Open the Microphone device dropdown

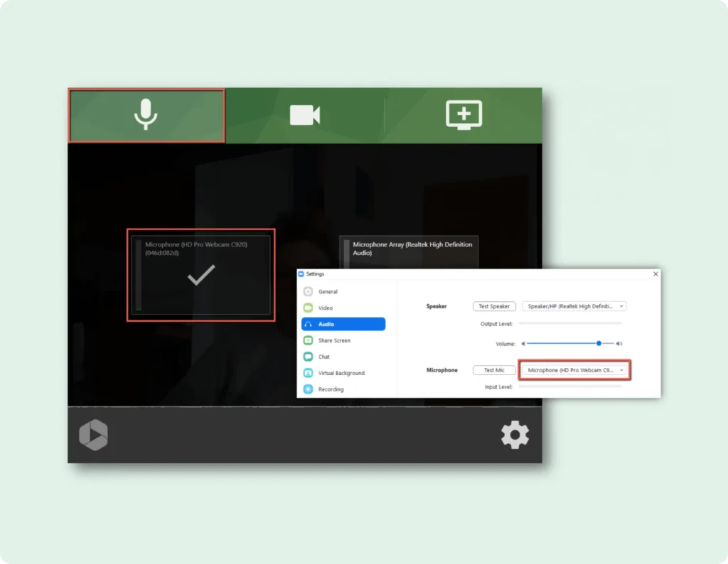click(x=576, y=370)
